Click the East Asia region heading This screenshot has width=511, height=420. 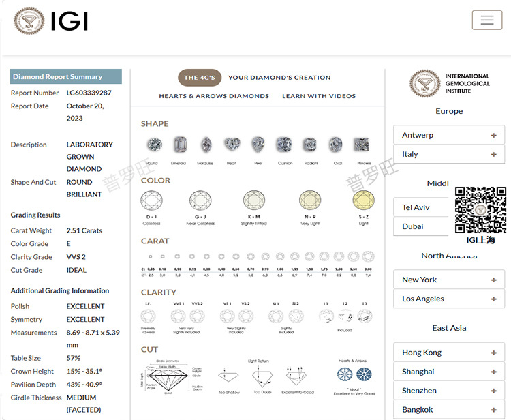click(x=449, y=328)
